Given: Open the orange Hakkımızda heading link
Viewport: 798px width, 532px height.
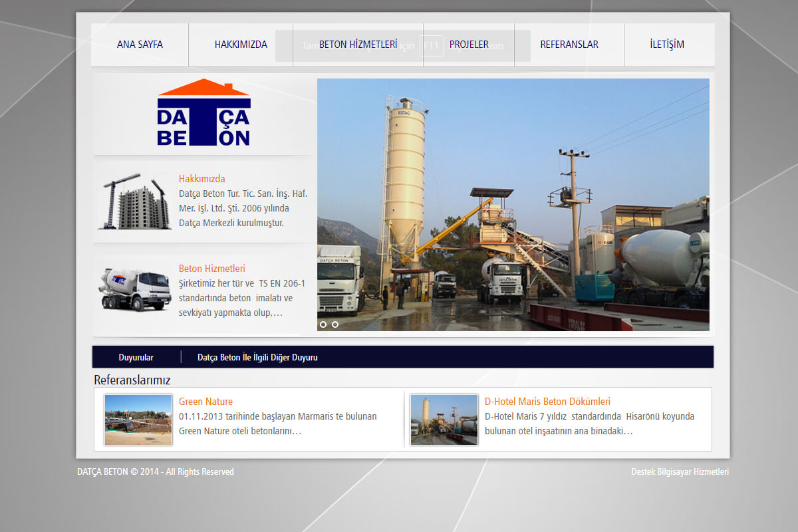Looking at the screenshot, I should (202, 179).
